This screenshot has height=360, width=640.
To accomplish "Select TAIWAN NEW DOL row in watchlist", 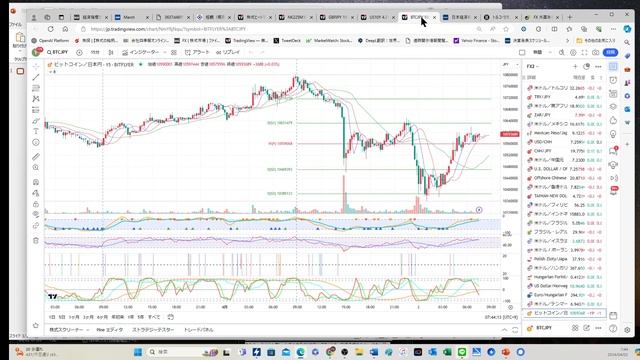I will (x=564, y=196).
